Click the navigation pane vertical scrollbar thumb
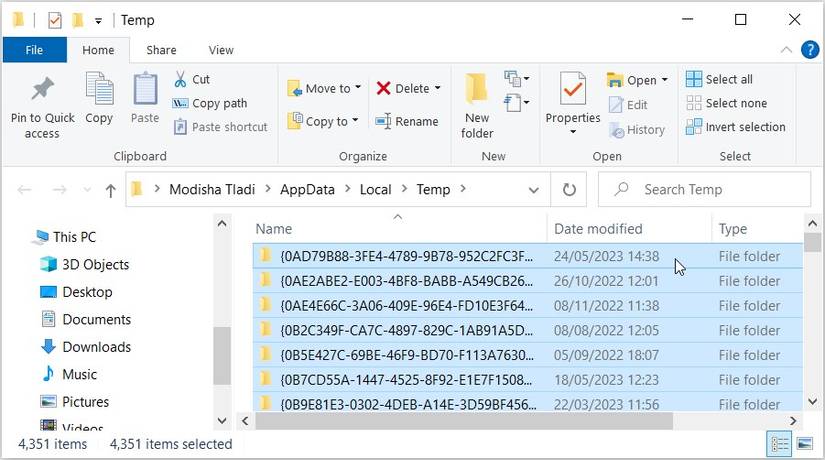825x460 pixels. pos(222,356)
